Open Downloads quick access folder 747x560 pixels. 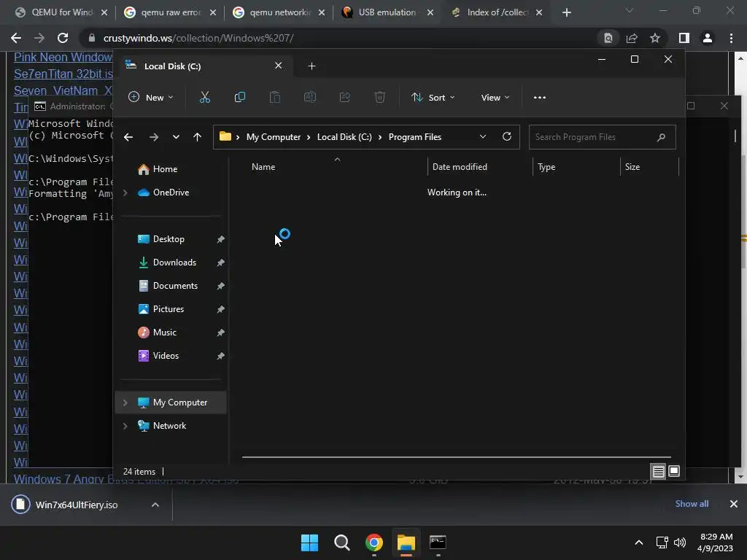click(174, 262)
